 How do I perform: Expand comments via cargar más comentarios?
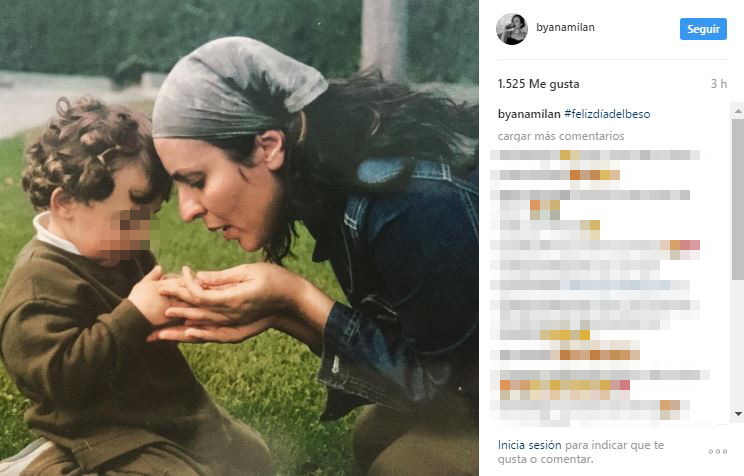(561, 136)
